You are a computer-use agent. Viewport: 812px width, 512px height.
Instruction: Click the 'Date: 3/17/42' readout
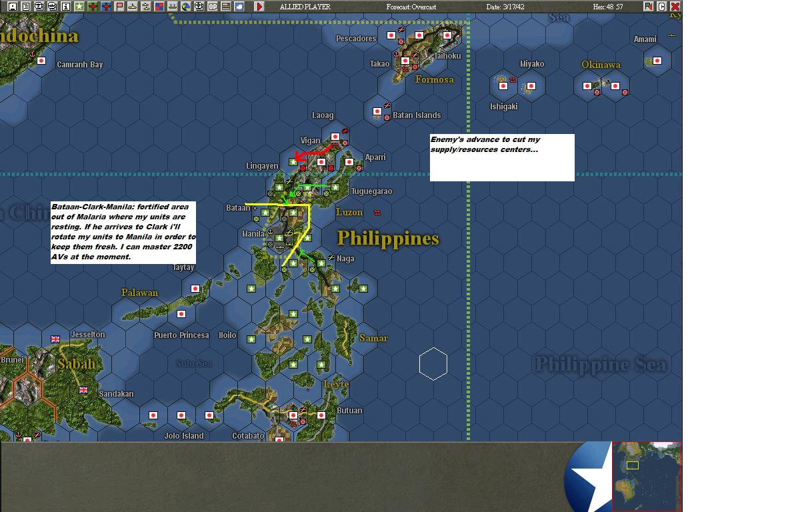[x=505, y=7]
